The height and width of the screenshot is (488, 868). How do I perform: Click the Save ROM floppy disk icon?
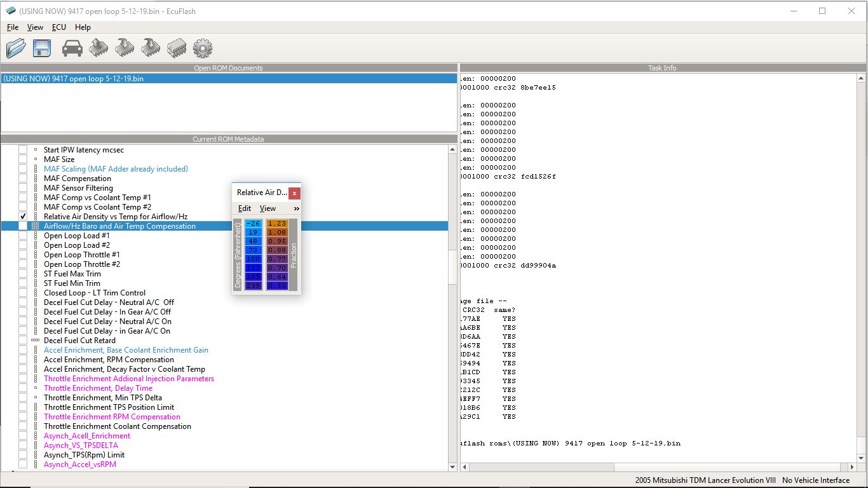[x=42, y=48]
